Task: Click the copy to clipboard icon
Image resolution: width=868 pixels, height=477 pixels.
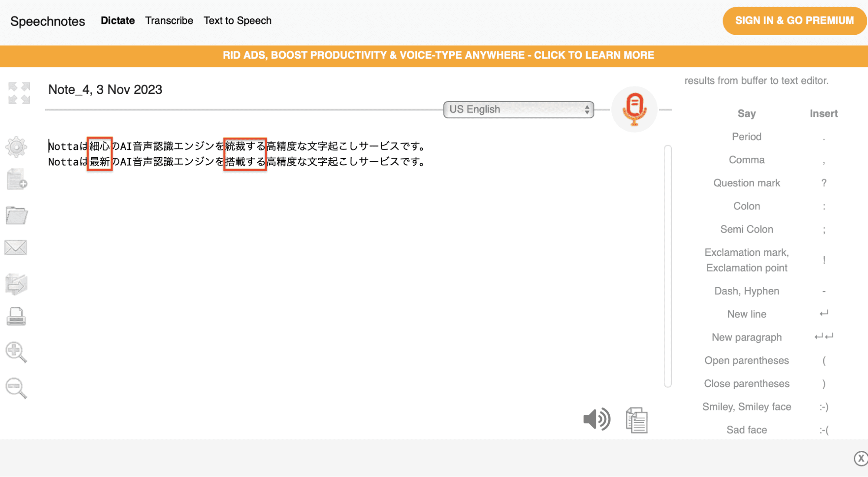Action: pyautogui.click(x=636, y=419)
